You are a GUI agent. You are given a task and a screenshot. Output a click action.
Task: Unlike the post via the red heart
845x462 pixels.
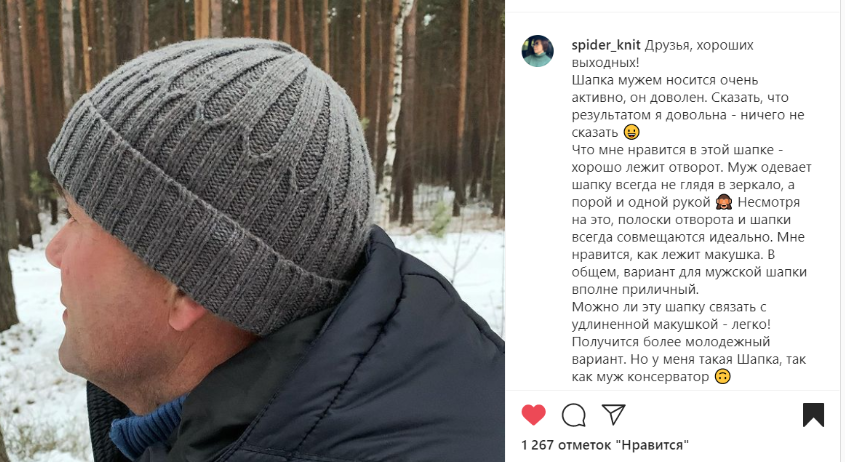[534, 415]
